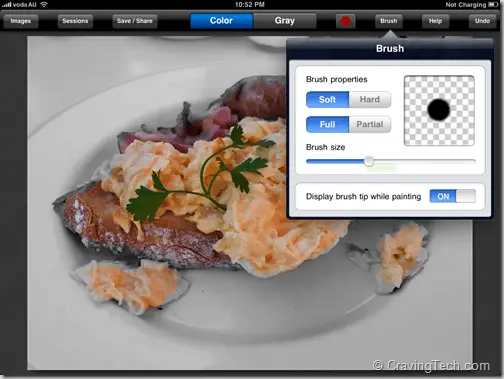504x379 pixels.
Task: Select the Hard brush option
Action: coord(370,99)
